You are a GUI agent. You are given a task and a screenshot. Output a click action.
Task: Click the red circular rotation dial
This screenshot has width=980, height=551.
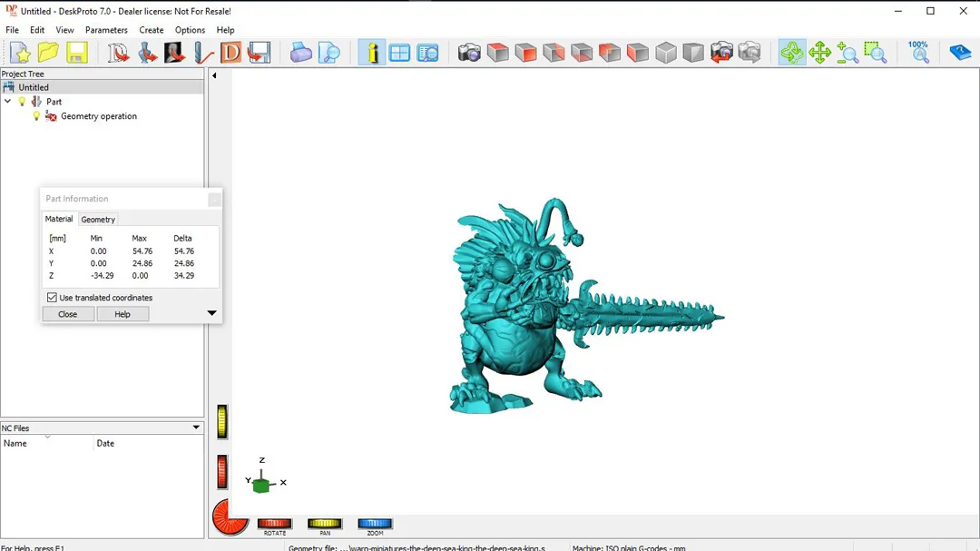click(x=228, y=517)
